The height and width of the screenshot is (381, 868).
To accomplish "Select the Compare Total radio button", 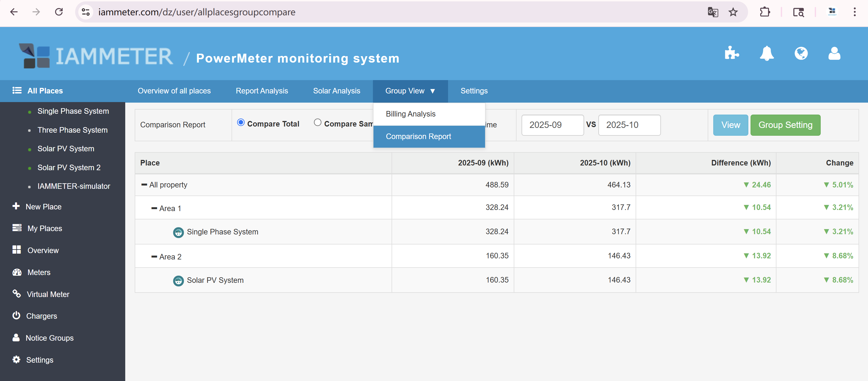I will tap(241, 123).
